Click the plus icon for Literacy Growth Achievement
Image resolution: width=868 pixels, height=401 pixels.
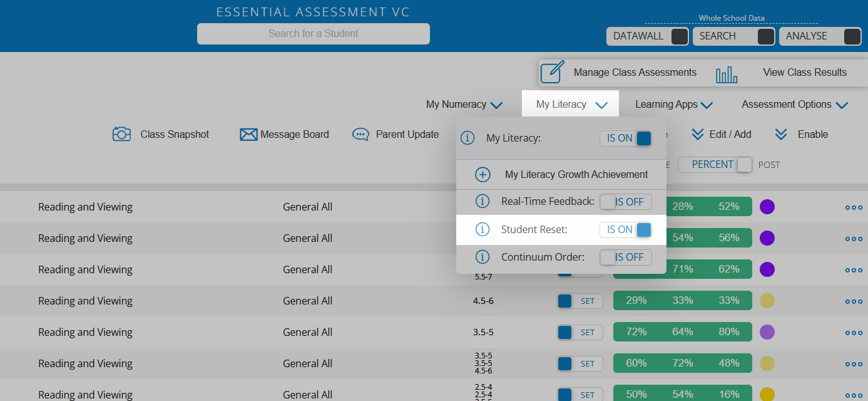click(x=483, y=174)
